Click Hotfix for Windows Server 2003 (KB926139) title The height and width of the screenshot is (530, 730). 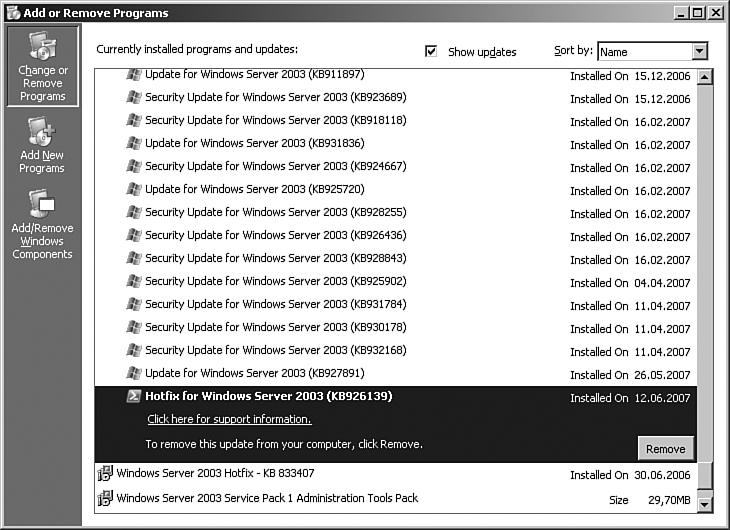(x=269, y=396)
